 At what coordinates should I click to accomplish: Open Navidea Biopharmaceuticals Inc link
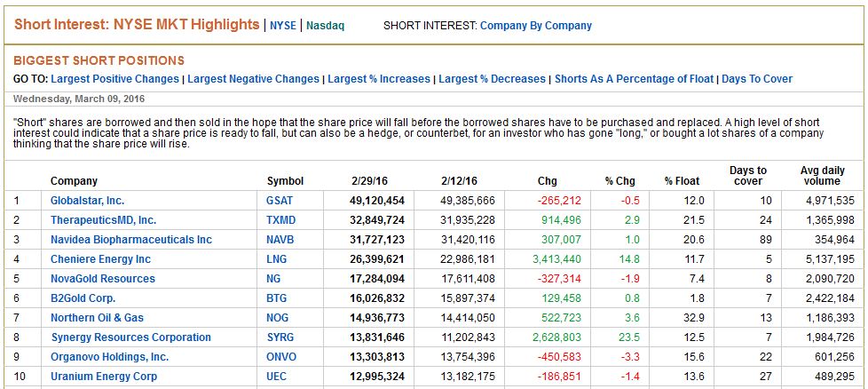(x=131, y=240)
